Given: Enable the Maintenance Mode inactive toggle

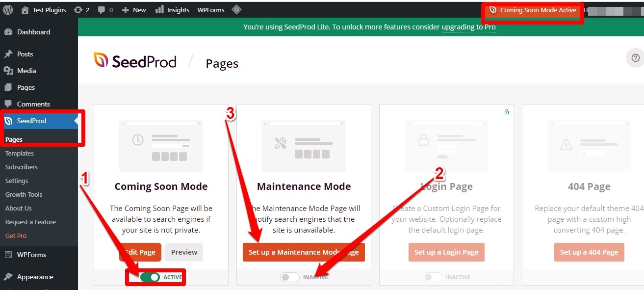Looking at the screenshot, I should (x=289, y=277).
